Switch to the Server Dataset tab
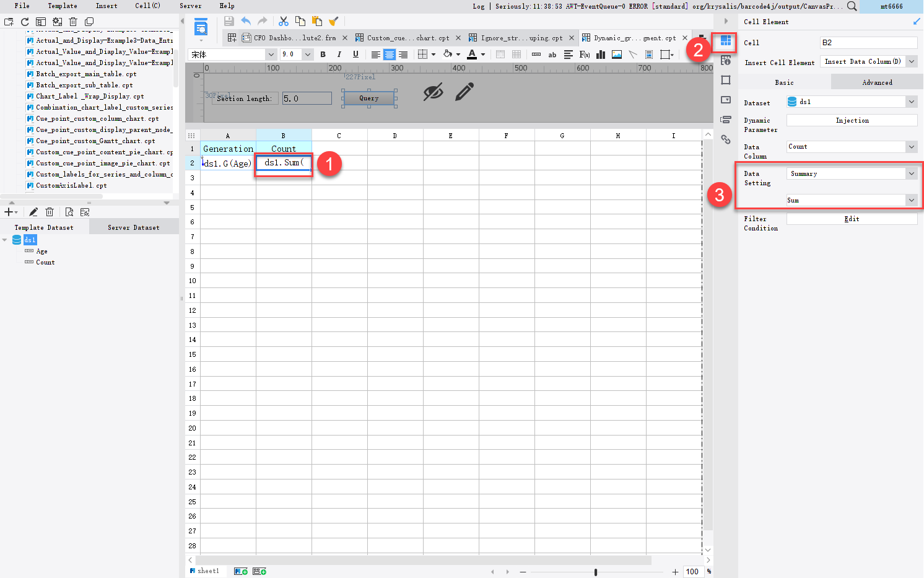The image size is (924, 578). pos(133,227)
